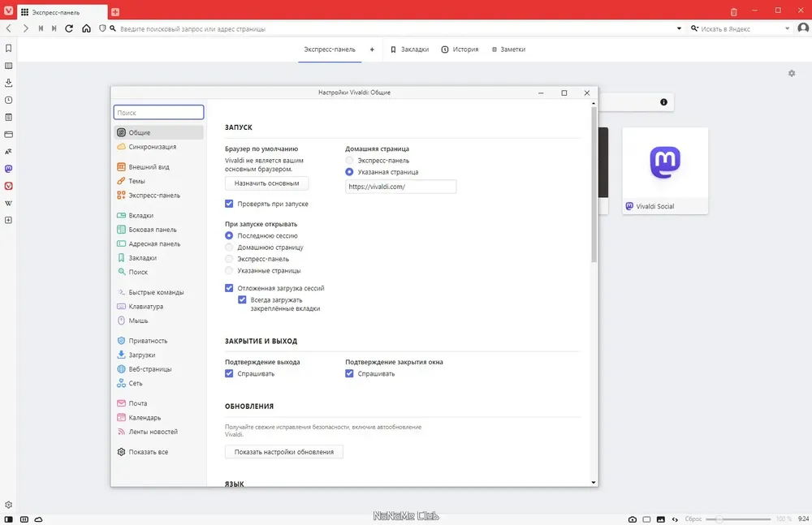Viewport: 812px width, 525px height.
Task: Open 'Приватность' settings section
Action: pyautogui.click(x=158, y=341)
